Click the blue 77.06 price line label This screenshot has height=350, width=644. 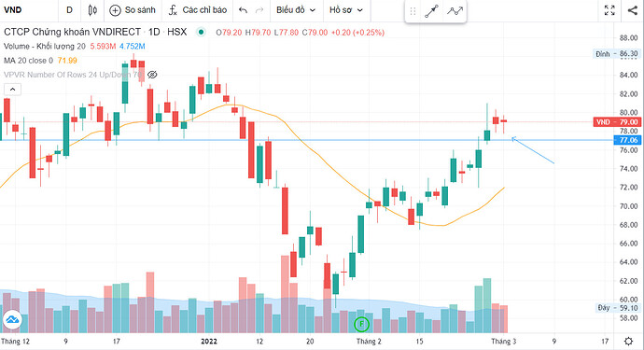627,141
